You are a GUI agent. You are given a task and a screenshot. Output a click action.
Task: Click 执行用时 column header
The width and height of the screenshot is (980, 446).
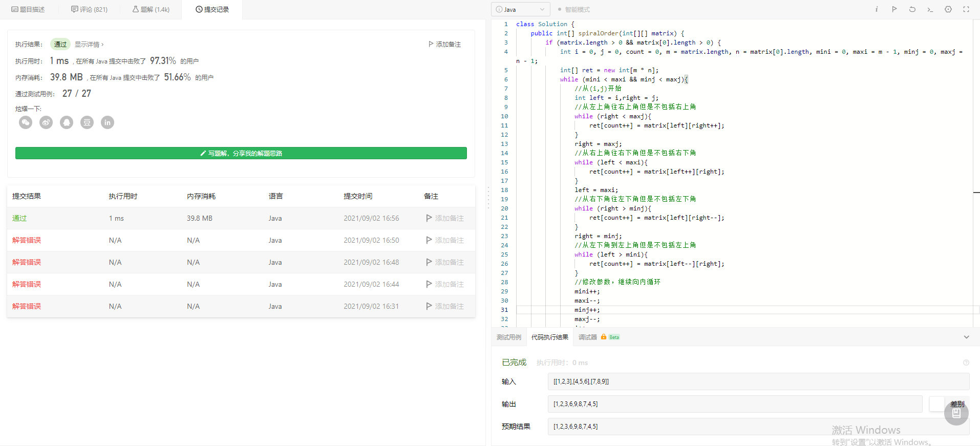click(x=123, y=196)
